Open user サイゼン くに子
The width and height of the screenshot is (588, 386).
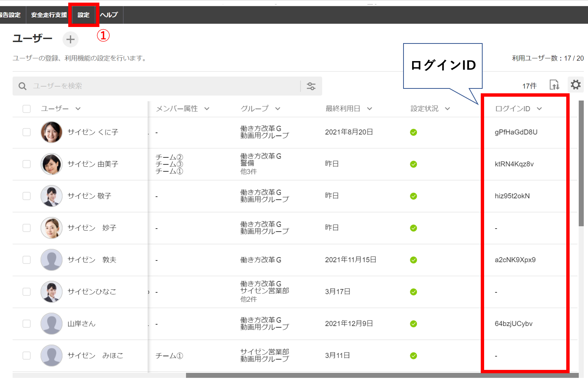pyautogui.click(x=93, y=132)
